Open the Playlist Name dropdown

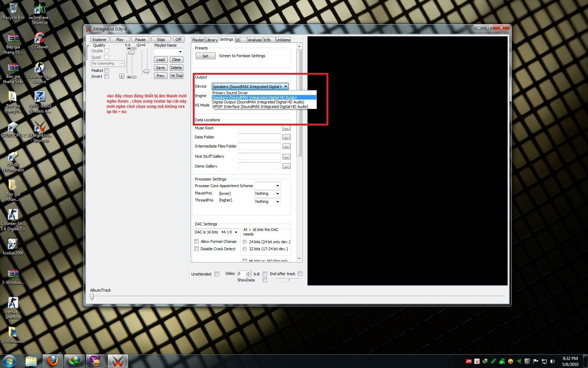pyautogui.click(x=180, y=52)
